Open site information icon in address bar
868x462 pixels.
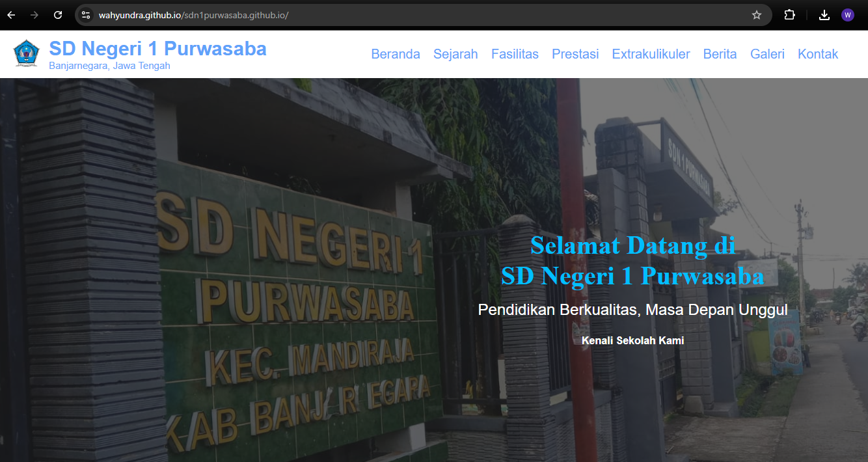coord(86,15)
